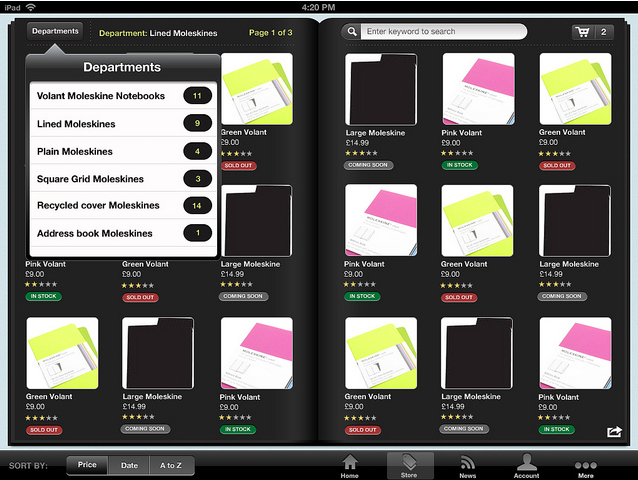Focus the keyword search field
The image size is (638, 480).
(444, 31)
